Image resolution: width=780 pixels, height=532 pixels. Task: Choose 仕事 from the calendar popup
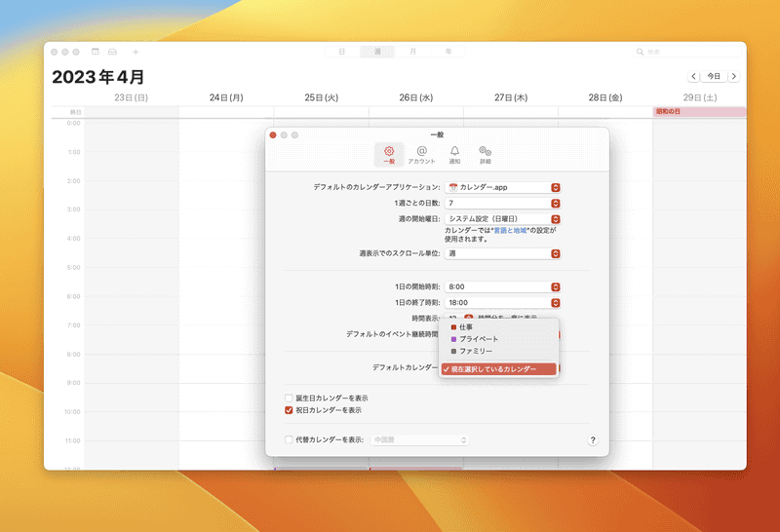coord(498,327)
